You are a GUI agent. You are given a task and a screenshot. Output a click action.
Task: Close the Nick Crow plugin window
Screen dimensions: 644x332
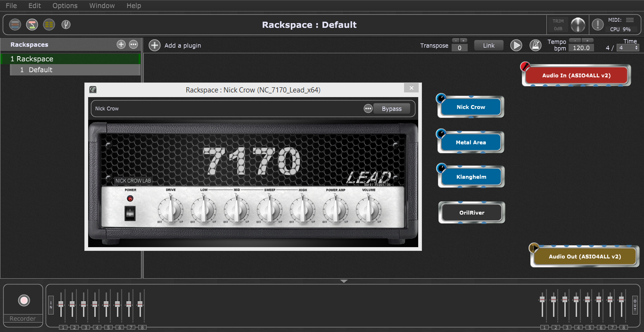(411, 88)
